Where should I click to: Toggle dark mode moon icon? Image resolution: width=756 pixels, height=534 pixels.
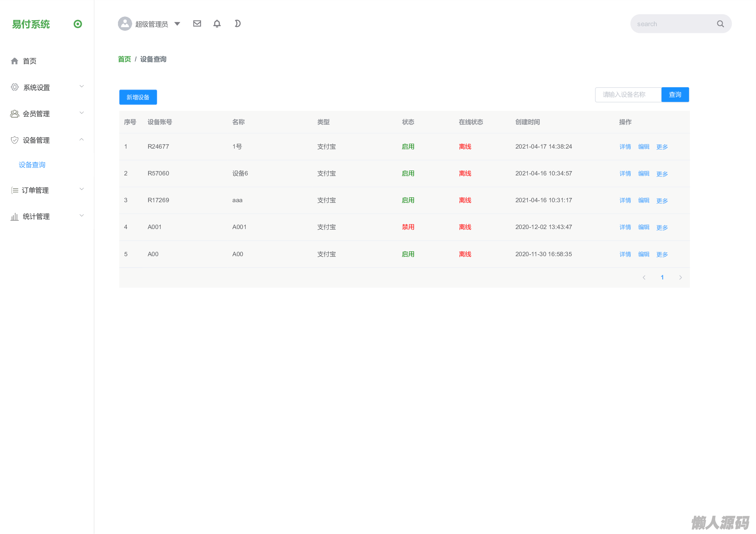pos(238,24)
